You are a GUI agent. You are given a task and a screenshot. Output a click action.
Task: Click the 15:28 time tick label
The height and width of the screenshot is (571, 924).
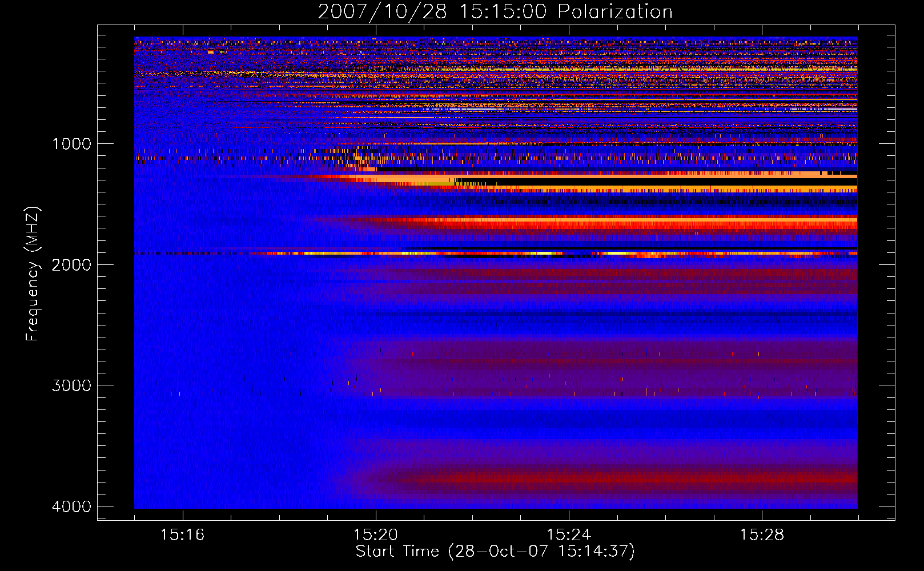pyautogui.click(x=762, y=535)
